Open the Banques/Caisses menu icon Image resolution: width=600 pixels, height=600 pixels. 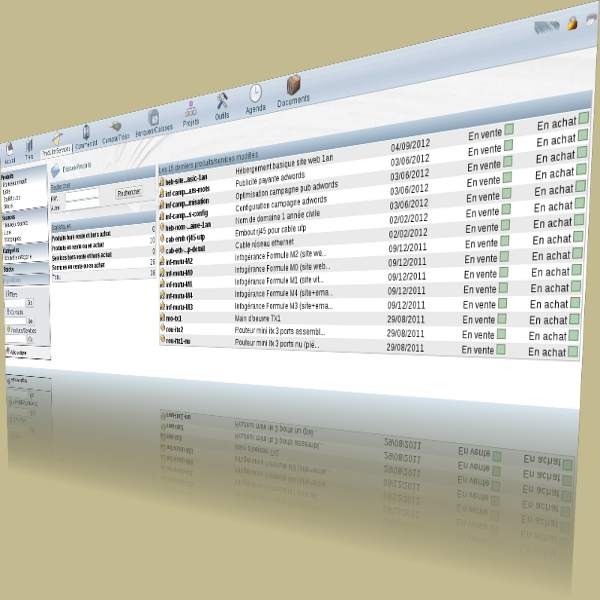154,117
